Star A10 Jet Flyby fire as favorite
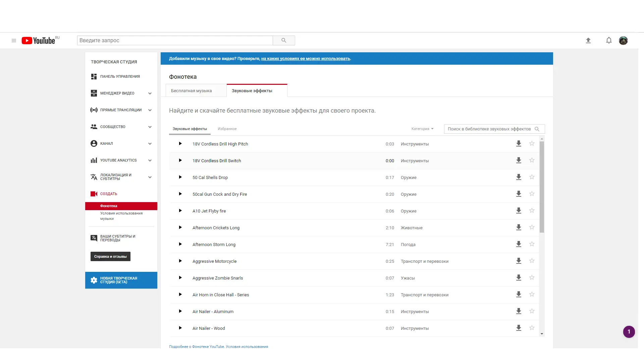Image resolution: width=644 pixels, height=362 pixels. tap(532, 211)
